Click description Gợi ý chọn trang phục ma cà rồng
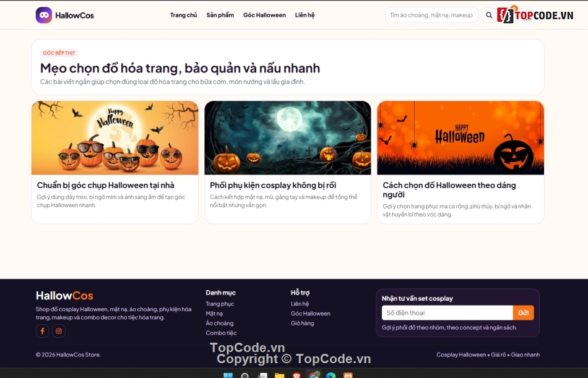588x378 pixels. [457, 210]
